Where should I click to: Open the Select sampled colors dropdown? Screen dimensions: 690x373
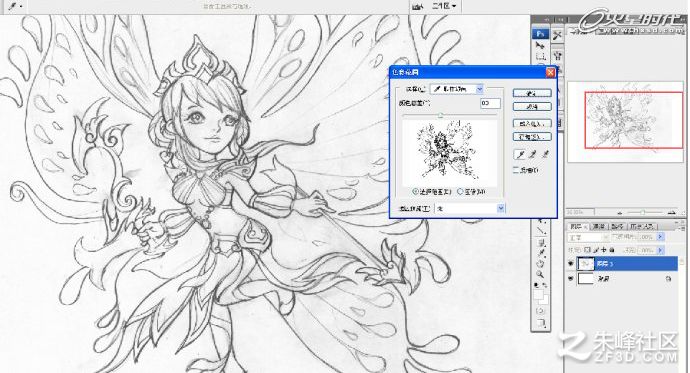457,89
